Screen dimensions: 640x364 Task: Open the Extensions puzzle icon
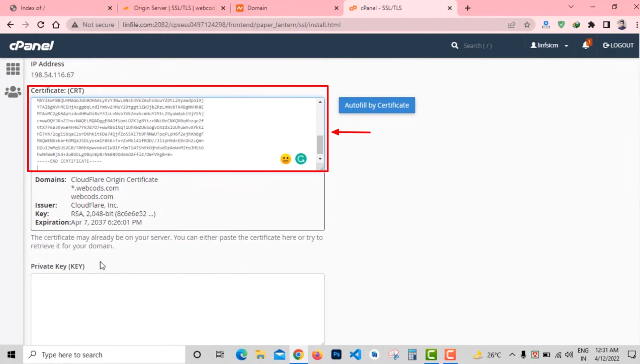(591, 25)
